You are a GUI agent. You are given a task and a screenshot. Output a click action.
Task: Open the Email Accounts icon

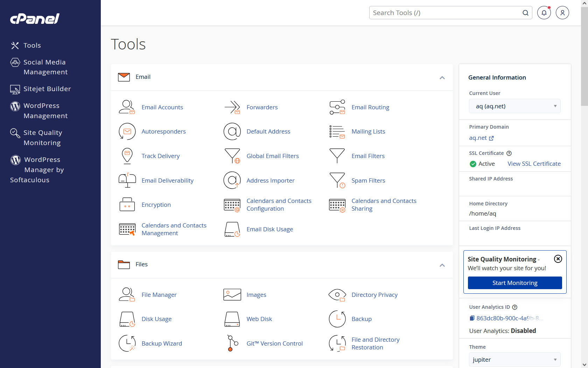click(127, 107)
